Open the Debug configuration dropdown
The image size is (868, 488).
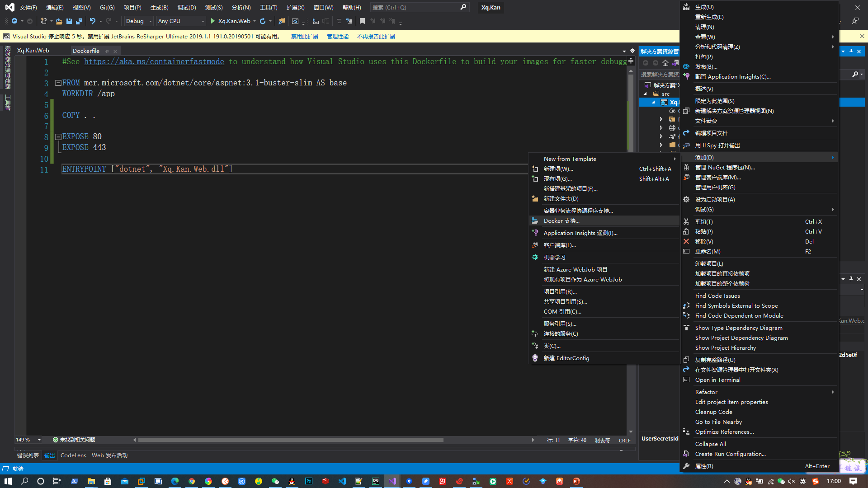138,21
